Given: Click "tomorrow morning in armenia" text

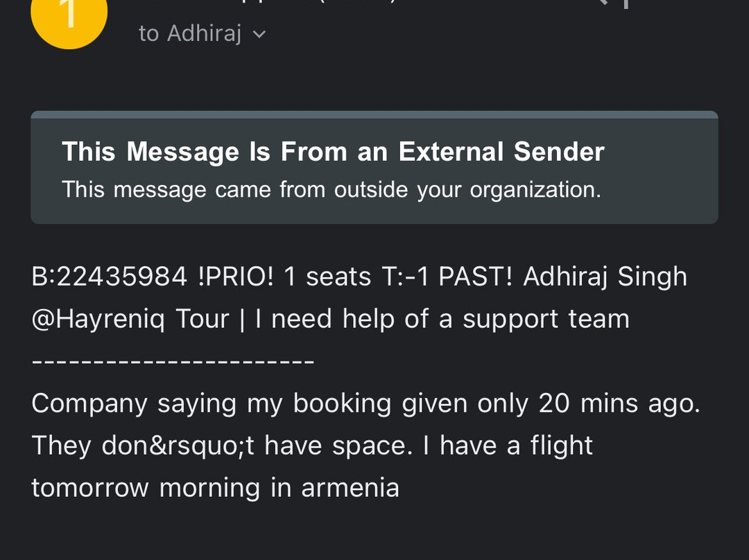Looking at the screenshot, I should tap(215, 488).
